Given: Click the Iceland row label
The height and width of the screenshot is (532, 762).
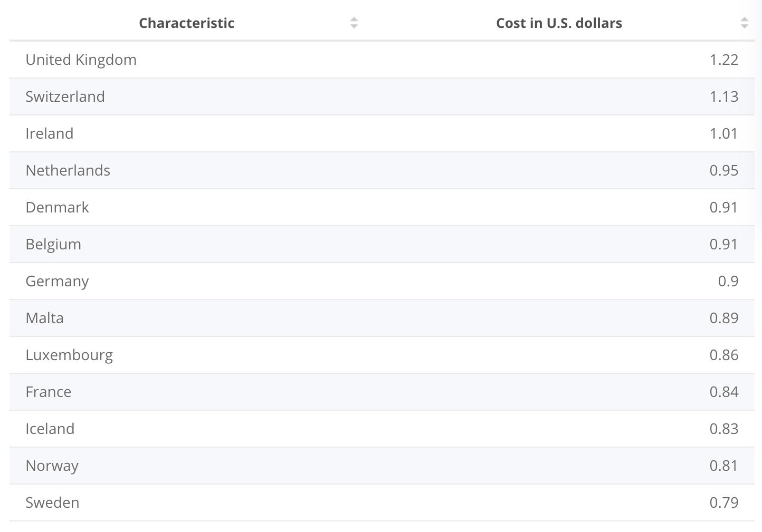Looking at the screenshot, I should point(50,429).
